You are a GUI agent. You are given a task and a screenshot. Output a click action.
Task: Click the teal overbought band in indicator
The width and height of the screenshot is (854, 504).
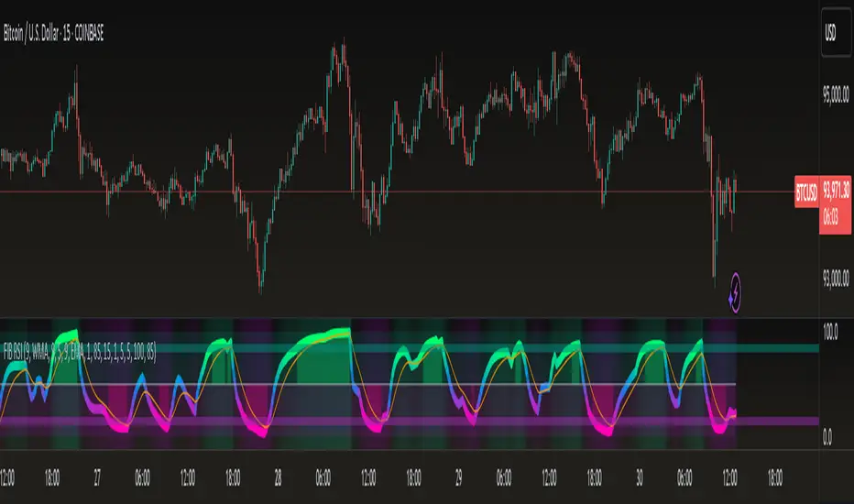[410, 348]
